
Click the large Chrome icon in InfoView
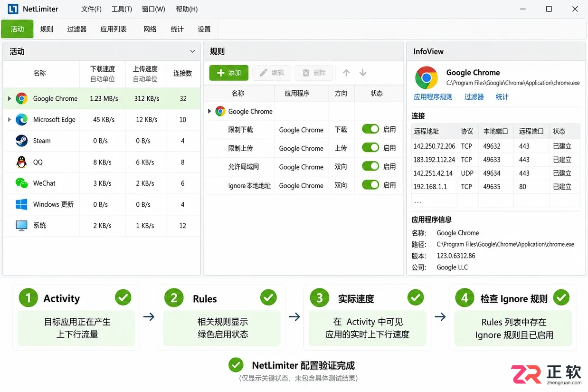click(x=427, y=77)
